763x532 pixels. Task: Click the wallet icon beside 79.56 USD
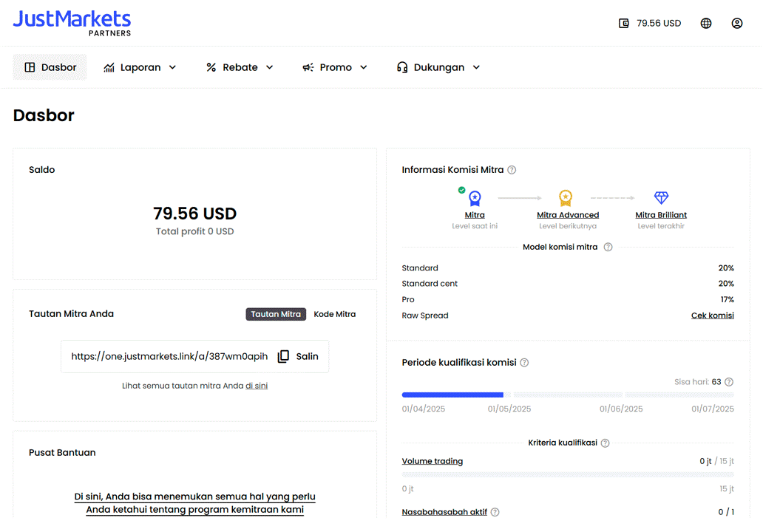[623, 24]
